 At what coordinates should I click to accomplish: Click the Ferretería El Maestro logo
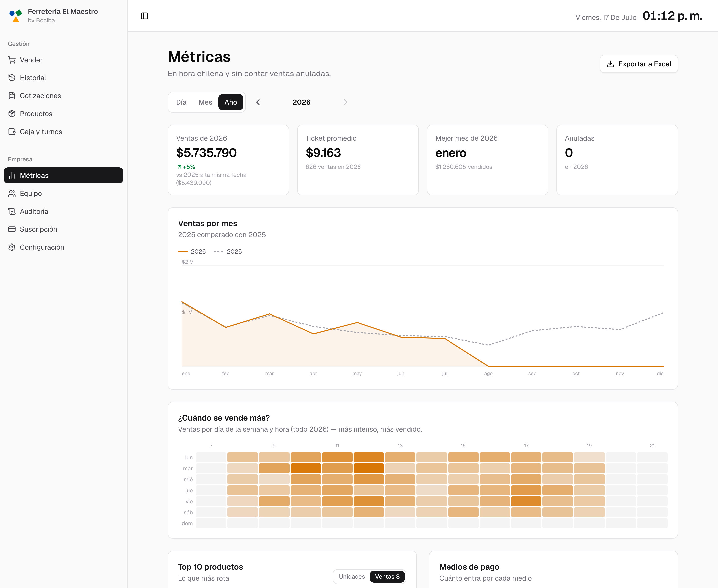16,16
